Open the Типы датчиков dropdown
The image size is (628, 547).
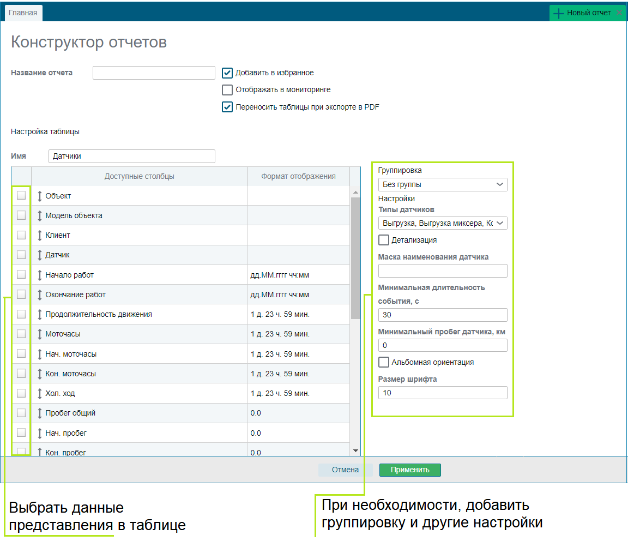pyautogui.click(x=443, y=223)
